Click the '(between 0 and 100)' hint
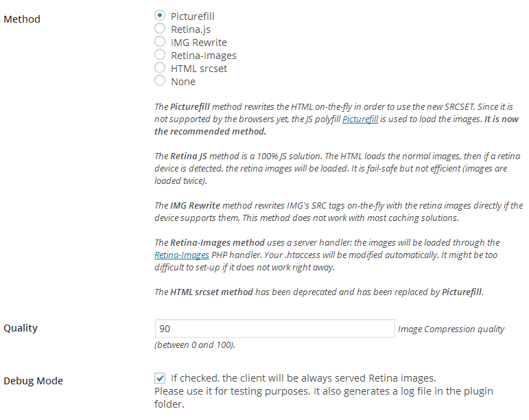 point(195,345)
